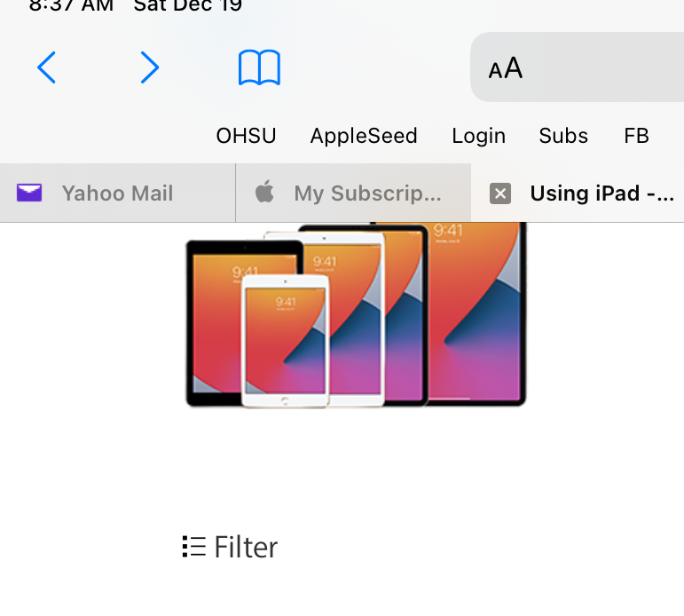Open the OHSU favorites bookmark

(246, 136)
